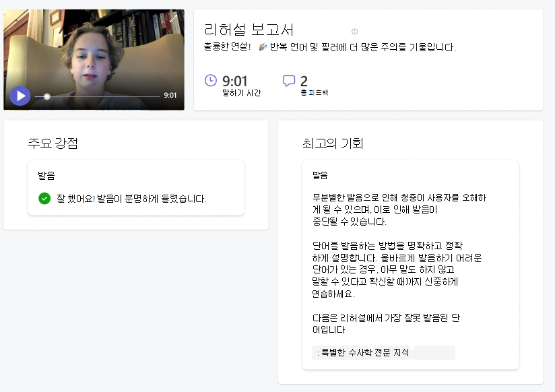Select the 9:01 말하기 시간 value
Screen dimensions: 555x392
(234, 81)
